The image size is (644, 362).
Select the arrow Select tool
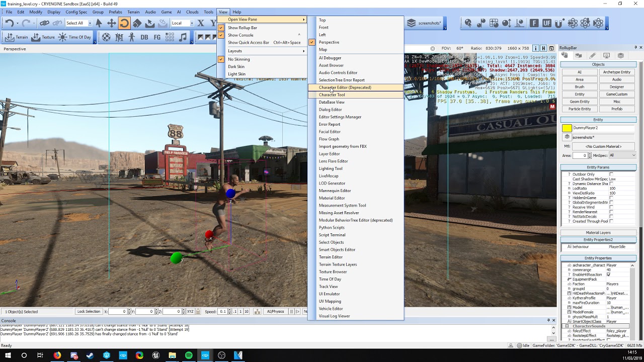(x=99, y=23)
